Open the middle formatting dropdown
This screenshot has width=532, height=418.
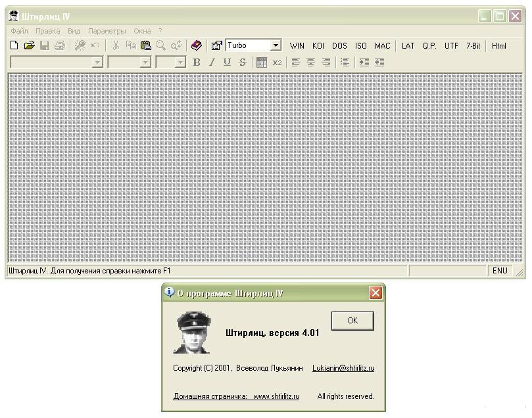145,62
